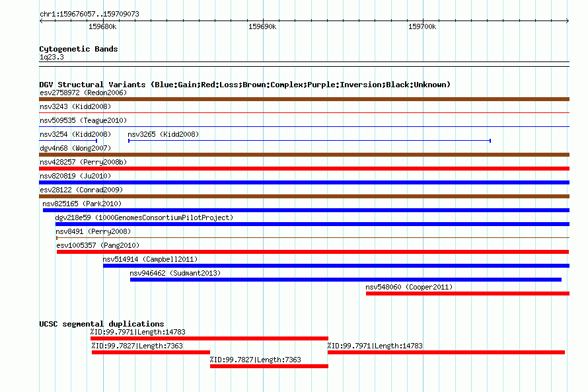Viewport: 588px width, 392px height.
Task: Click the chr1:159676057..159709073 region label
Action: pos(89,15)
